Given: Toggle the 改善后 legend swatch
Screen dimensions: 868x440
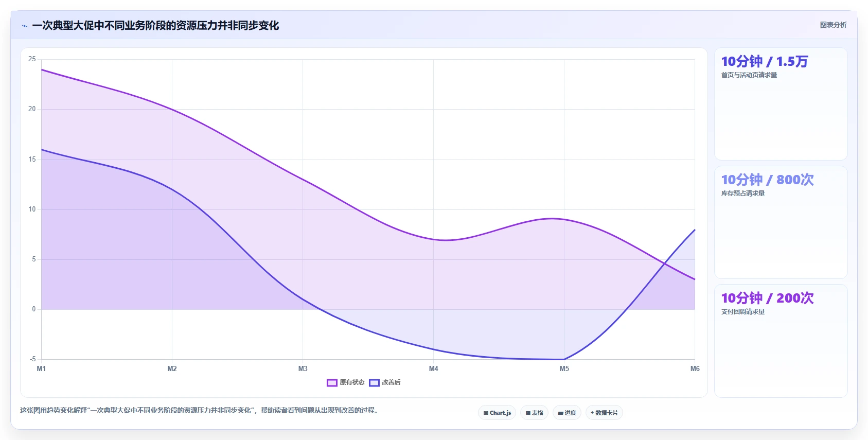Looking at the screenshot, I should [374, 382].
